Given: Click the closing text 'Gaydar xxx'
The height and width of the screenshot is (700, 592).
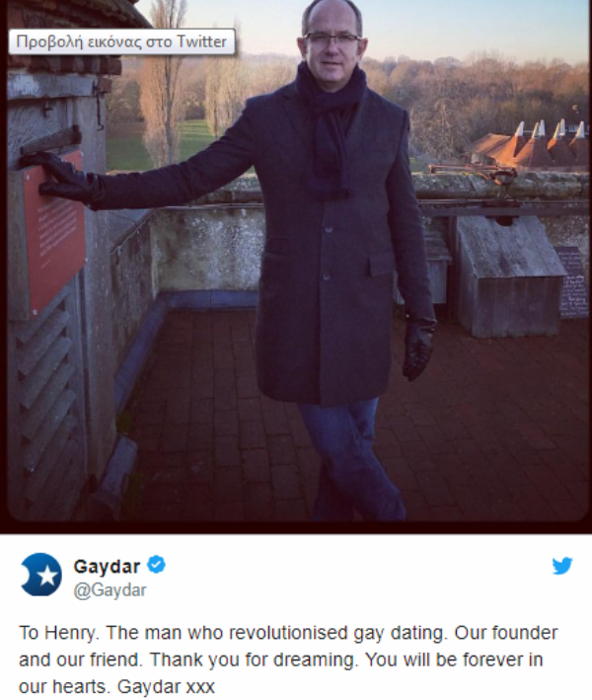Looking at the screenshot, I should pos(166,686).
